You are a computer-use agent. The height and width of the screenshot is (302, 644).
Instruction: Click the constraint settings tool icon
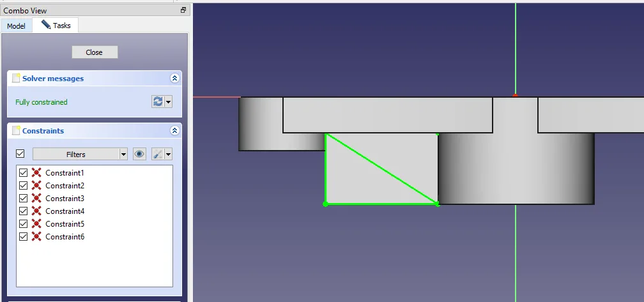(158, 154)
